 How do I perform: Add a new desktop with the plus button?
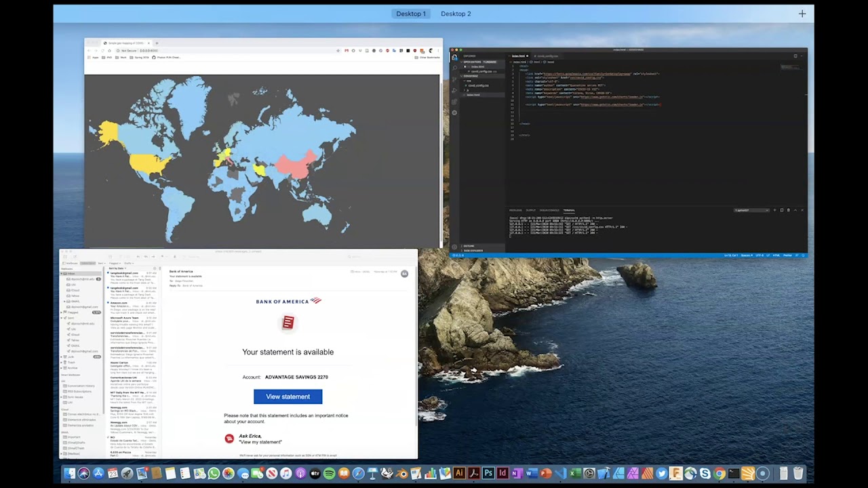802,14
